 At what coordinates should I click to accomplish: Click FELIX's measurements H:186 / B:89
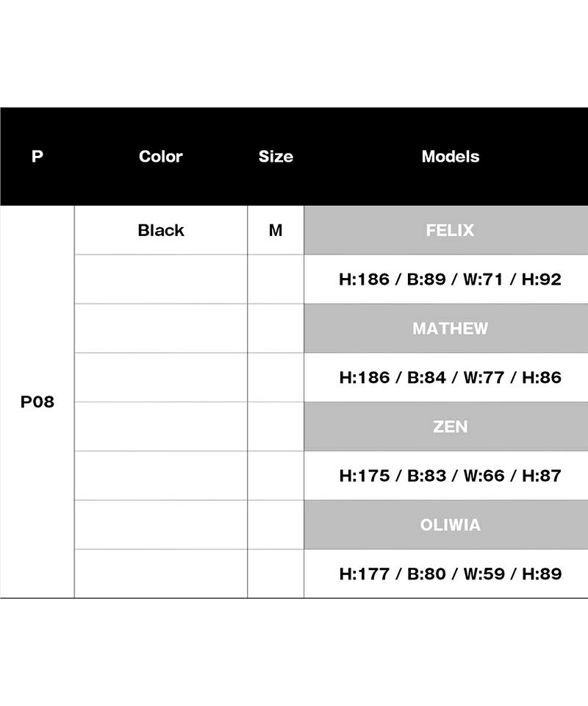click(450, 279)
